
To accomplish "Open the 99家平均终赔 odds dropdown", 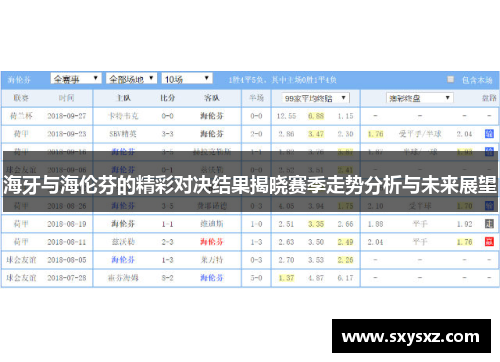I will point(315,98).
